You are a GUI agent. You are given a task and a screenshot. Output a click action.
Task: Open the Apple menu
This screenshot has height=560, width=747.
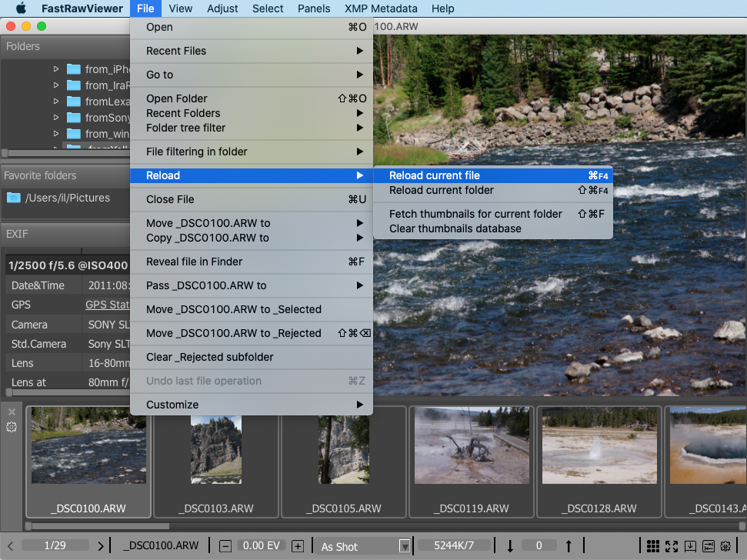tap(21, 8)
